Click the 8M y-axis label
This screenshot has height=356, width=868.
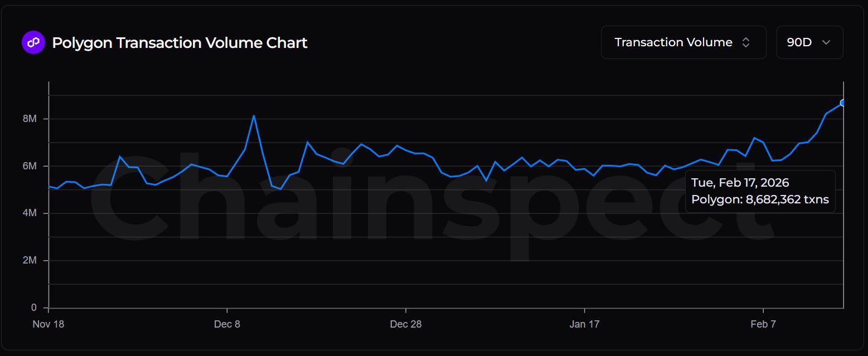click(x=30, y=119)
